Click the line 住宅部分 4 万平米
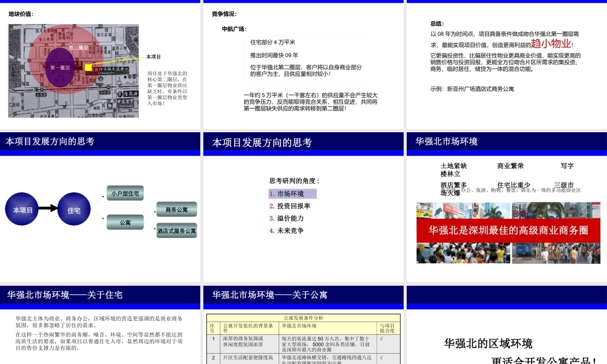The width and height of the screenshot is (607, 364). pyautogui.click(x=273, y=42)
